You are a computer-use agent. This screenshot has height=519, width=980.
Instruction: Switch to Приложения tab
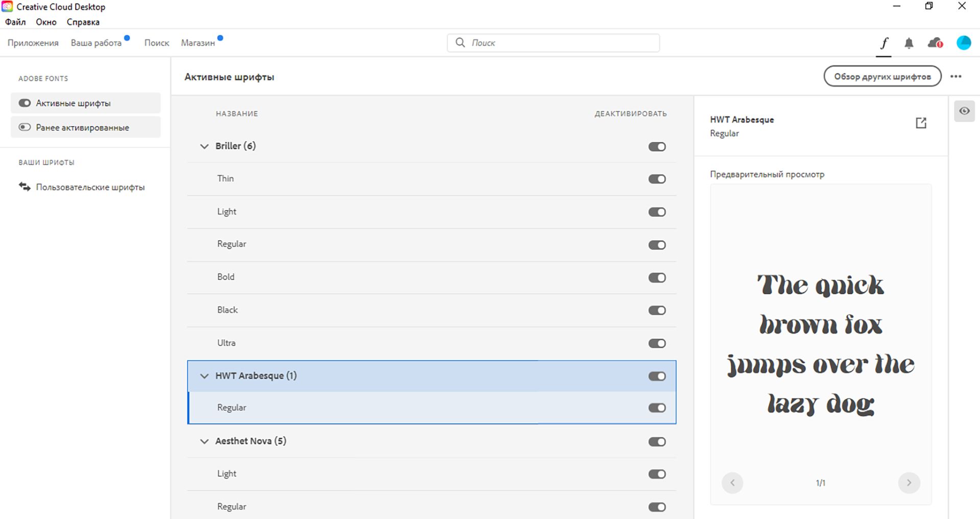(33, 43)
